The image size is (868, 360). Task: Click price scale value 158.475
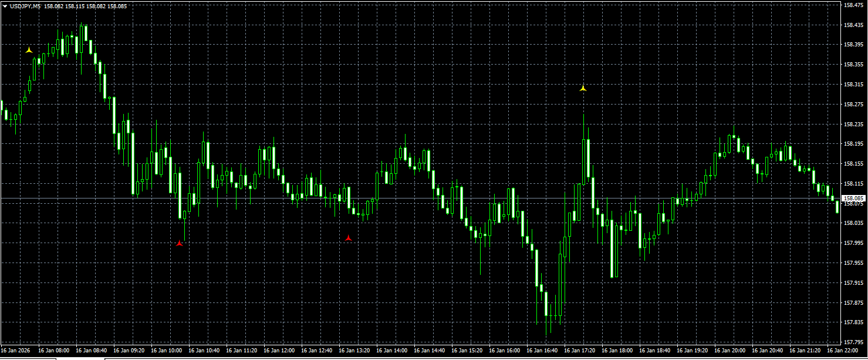pyautogui.click(x=854, y=5)
